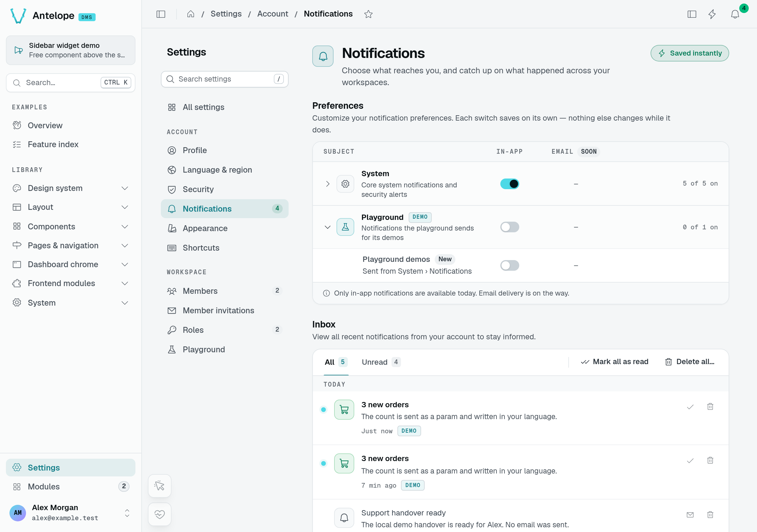Open Appearance settings
The width and height of the screenshot is (757, 532).
[224, 228]
